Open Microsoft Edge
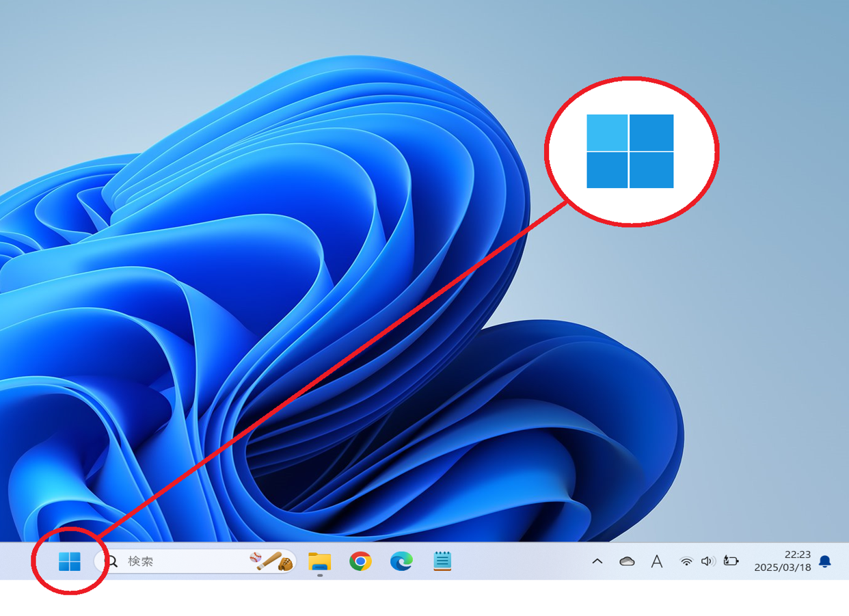The image size is (849, 616). (x=402, y=561)
